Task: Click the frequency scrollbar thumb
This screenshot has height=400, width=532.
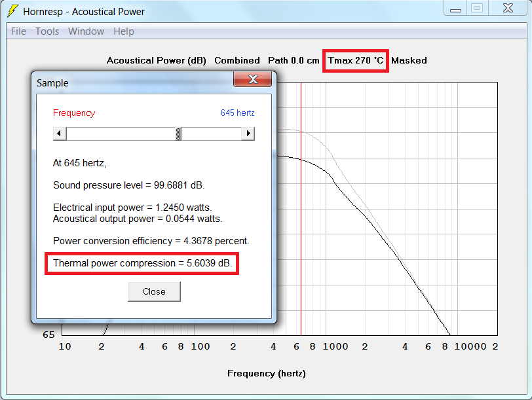Action: (x=178, y=134)
